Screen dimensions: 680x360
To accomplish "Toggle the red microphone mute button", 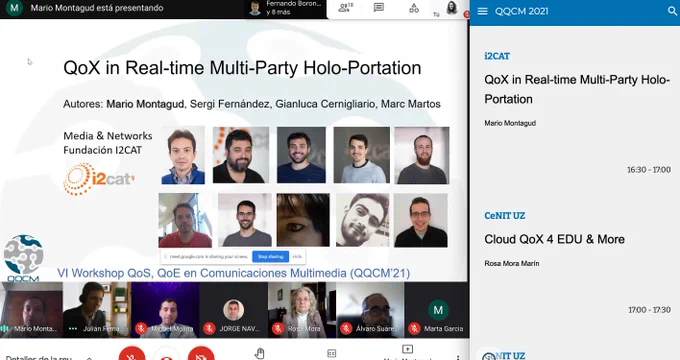I will pyautogui.click(x=132, y=353).
